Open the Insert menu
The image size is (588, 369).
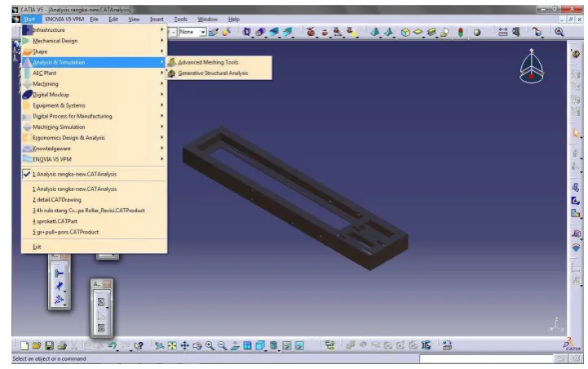point(157,19)
